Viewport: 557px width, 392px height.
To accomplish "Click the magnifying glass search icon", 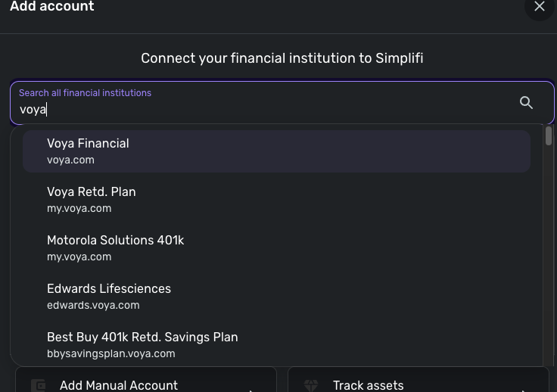I will click(527, 103).
